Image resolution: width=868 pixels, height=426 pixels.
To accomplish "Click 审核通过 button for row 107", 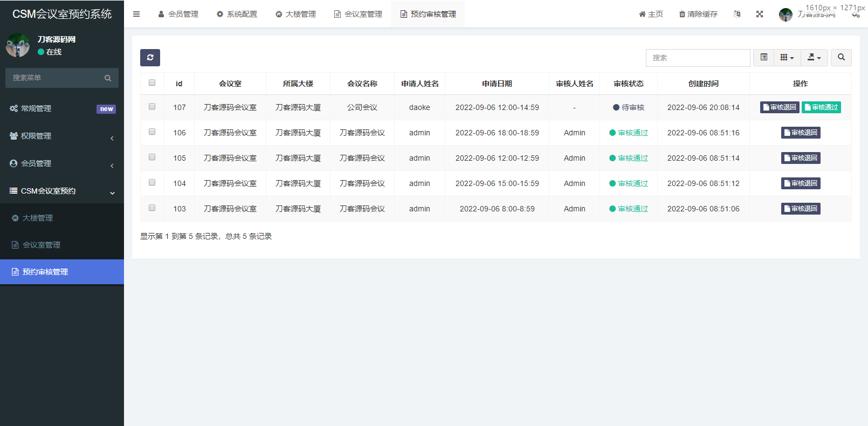I will pyautogui.click(x=821, y=107).
